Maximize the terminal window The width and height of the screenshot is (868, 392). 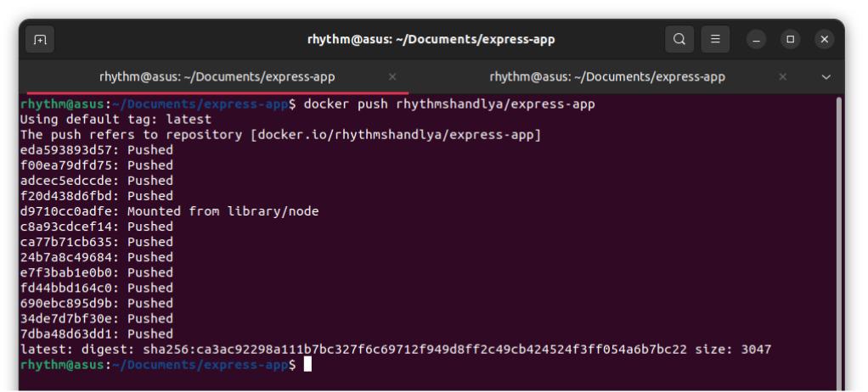pos(790,40)
